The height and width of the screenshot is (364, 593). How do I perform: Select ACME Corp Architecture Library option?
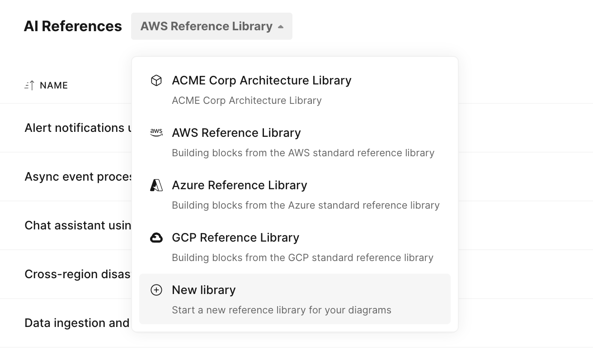click(x=295, y=89)
